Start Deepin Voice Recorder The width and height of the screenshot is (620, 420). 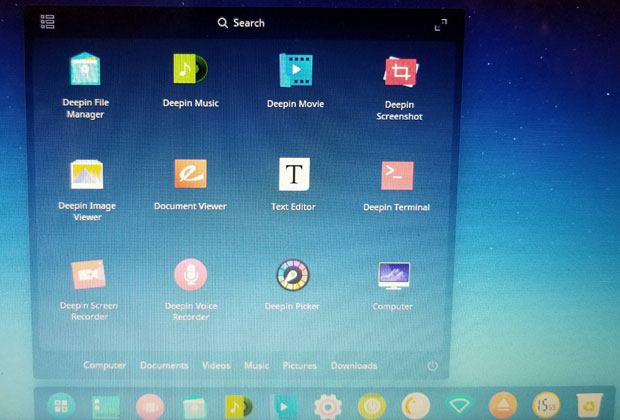(x=191, y=274)
